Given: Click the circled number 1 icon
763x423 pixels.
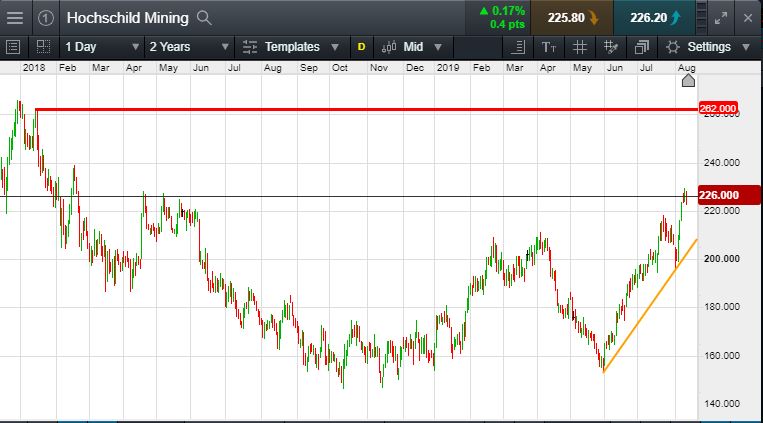Looking at the screenshot, I should coord(46,18).
